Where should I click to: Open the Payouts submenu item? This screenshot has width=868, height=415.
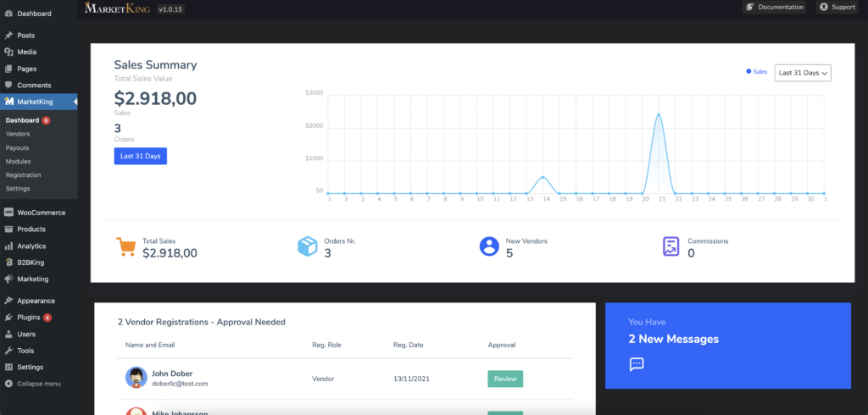[17, 147]
